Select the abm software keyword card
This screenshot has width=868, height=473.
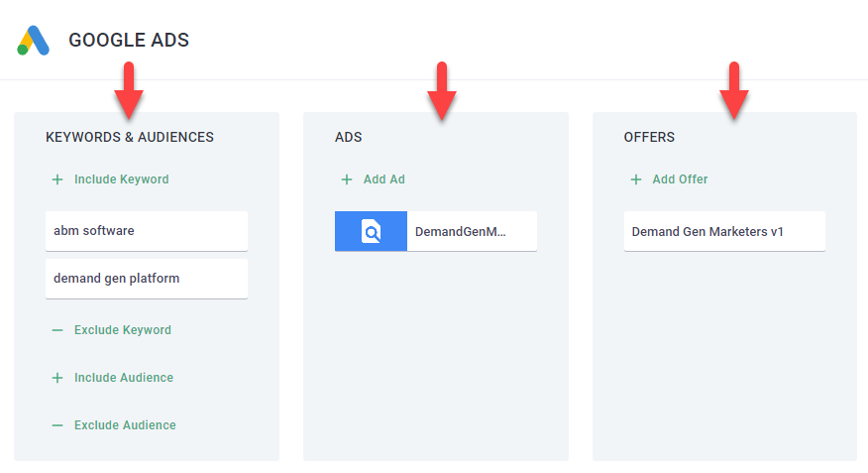[x=147, y=231]
